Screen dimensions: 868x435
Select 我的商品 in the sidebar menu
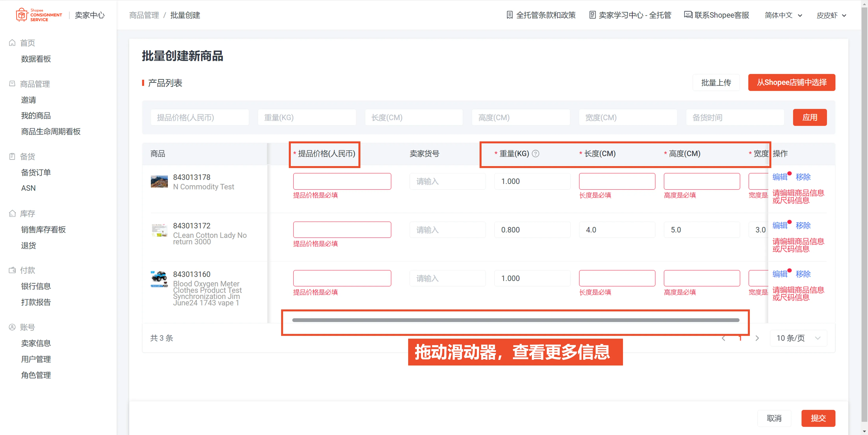coord(36,116)
